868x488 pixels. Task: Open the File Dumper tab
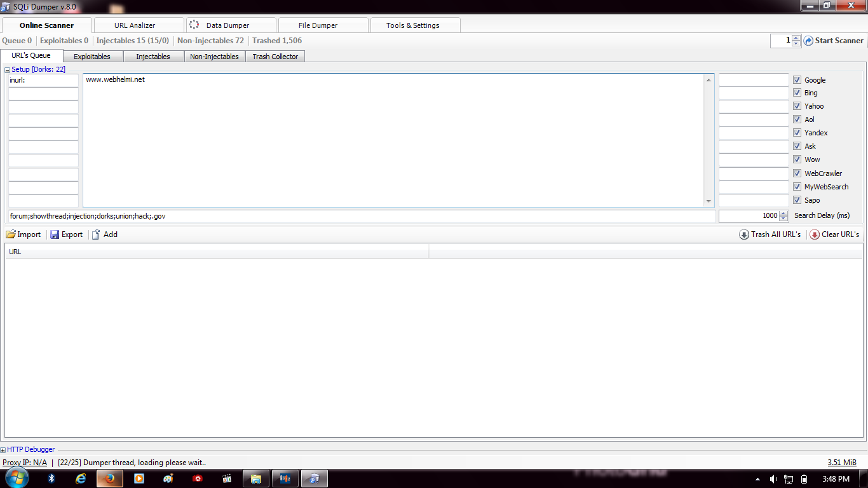click(x=323, y=25)
